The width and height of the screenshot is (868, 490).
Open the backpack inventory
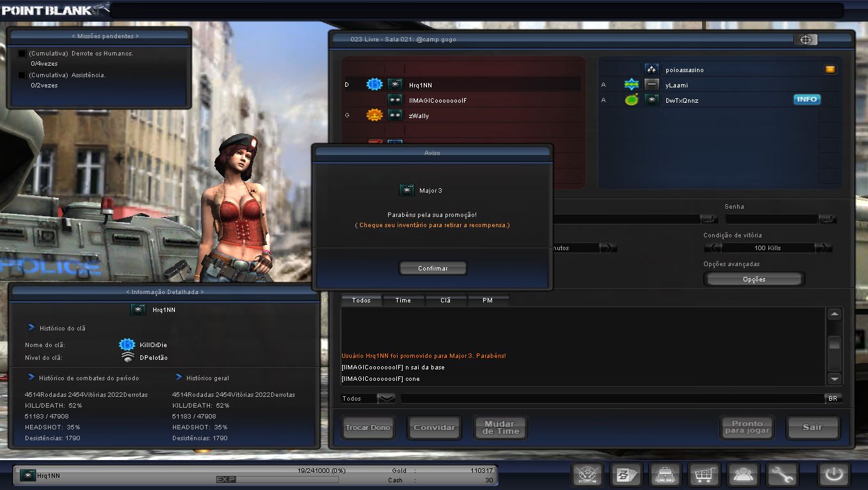point(664,475)
